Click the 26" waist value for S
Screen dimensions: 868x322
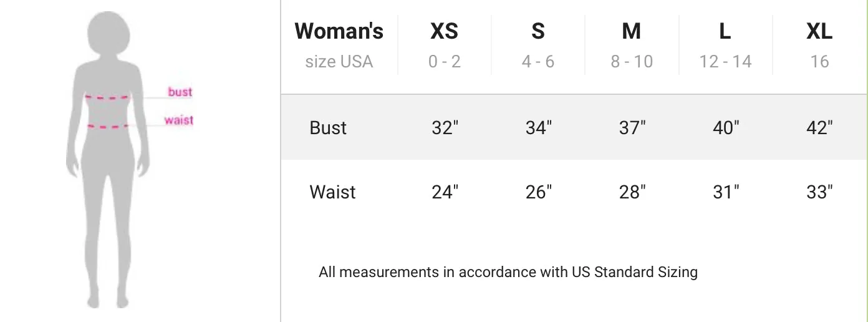539,192
